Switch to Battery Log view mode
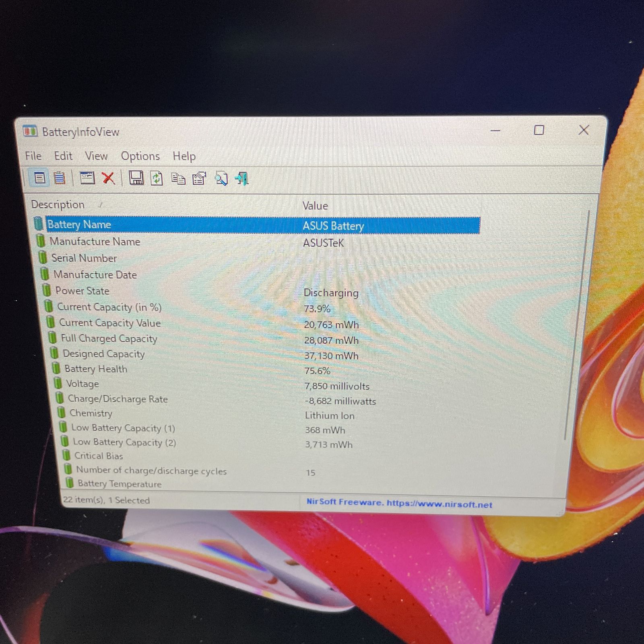 click(60, 178)
